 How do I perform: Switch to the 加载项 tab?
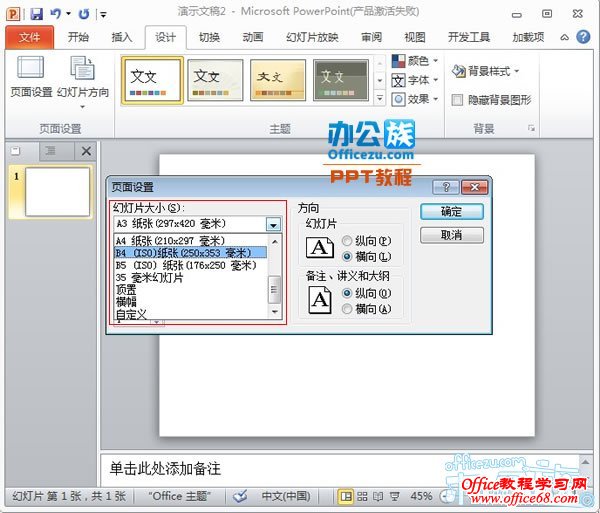pyautogui.click(x=528, y=37)
